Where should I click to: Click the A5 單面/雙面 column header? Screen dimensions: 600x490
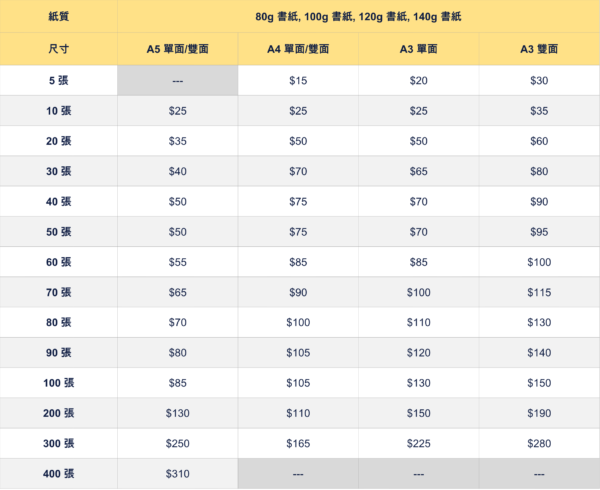pyautogui.click(x=178, y=49)
